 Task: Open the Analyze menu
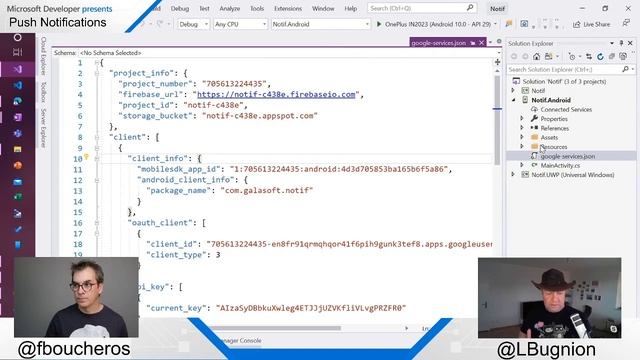click(230, 8)
